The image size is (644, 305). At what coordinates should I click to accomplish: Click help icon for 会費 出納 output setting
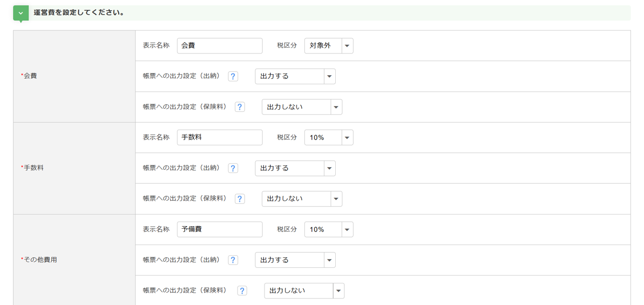[x=233, y=76]
